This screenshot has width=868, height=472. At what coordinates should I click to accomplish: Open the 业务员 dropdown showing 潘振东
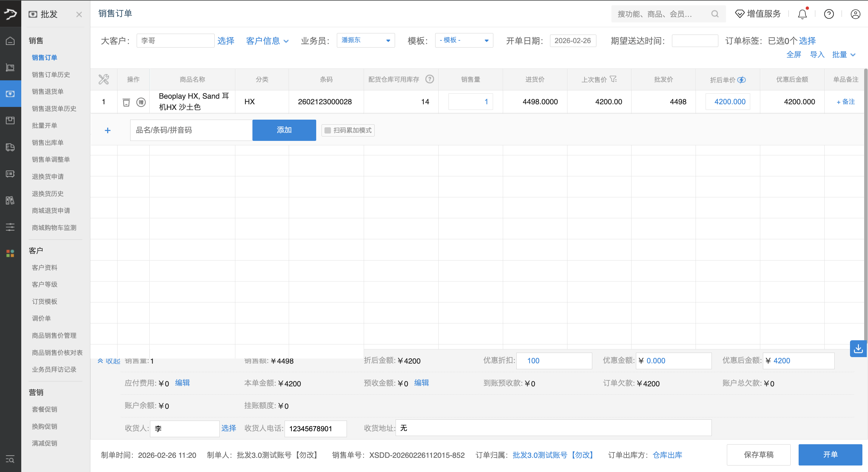pyautogui.click(x=366, y=40)
